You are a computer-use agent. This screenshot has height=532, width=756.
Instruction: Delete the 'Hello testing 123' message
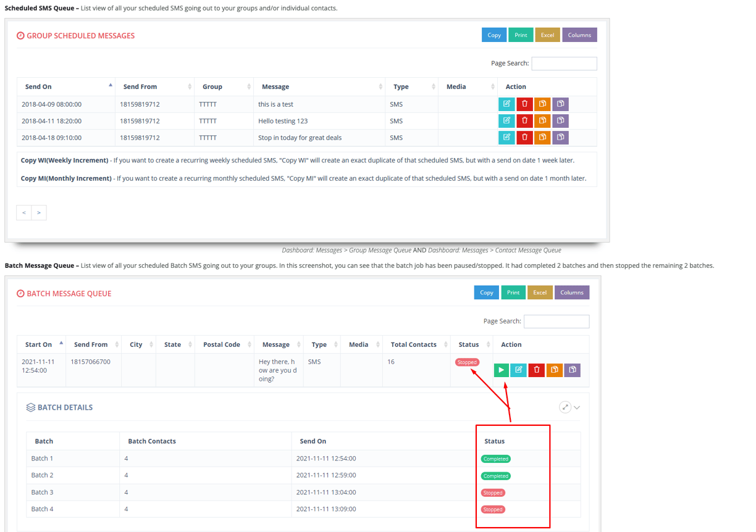tap(524, 120)
